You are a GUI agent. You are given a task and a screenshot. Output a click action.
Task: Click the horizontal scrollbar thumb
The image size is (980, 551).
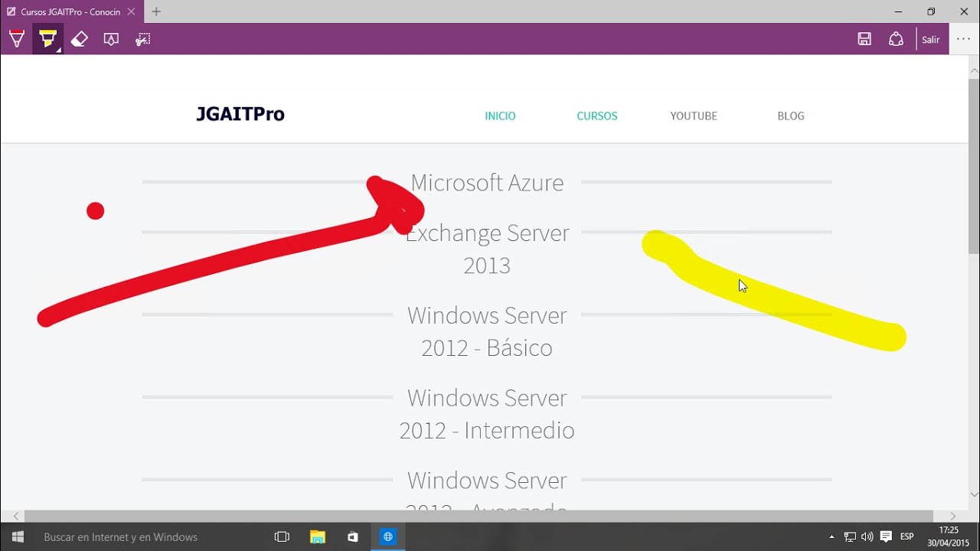(x=479, y=517)
